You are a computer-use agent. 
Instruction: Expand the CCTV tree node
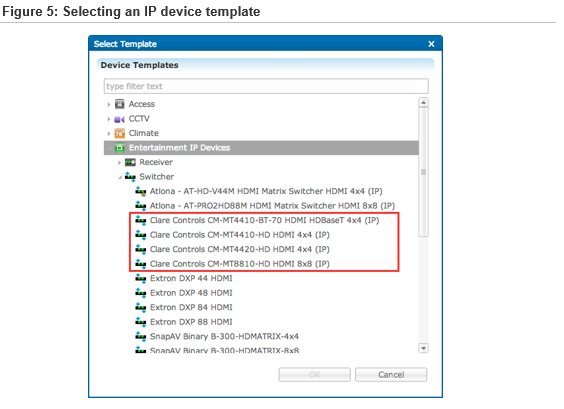tap(109, 119)
